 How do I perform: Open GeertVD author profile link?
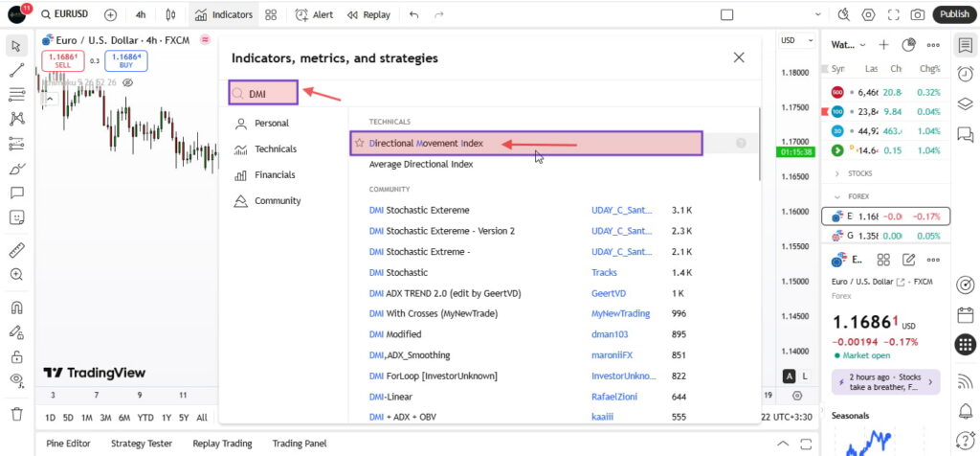[609, 293]
